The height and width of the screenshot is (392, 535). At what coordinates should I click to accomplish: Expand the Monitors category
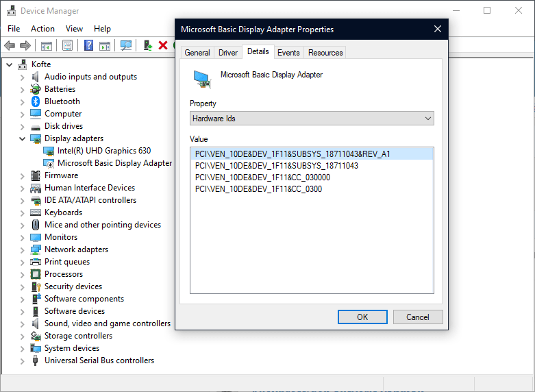pyautogui.click(x=22, y=238)
